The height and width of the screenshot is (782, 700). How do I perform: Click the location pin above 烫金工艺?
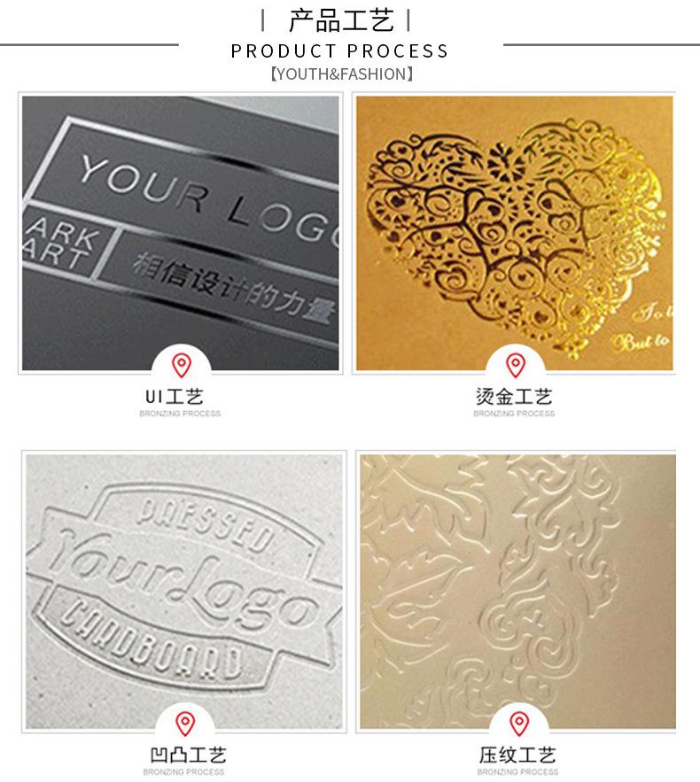click(516, 365)
